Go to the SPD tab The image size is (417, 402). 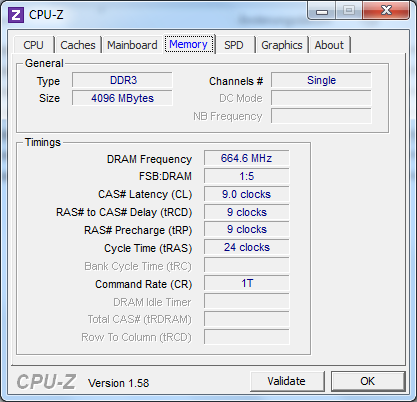tap(234, 45)
